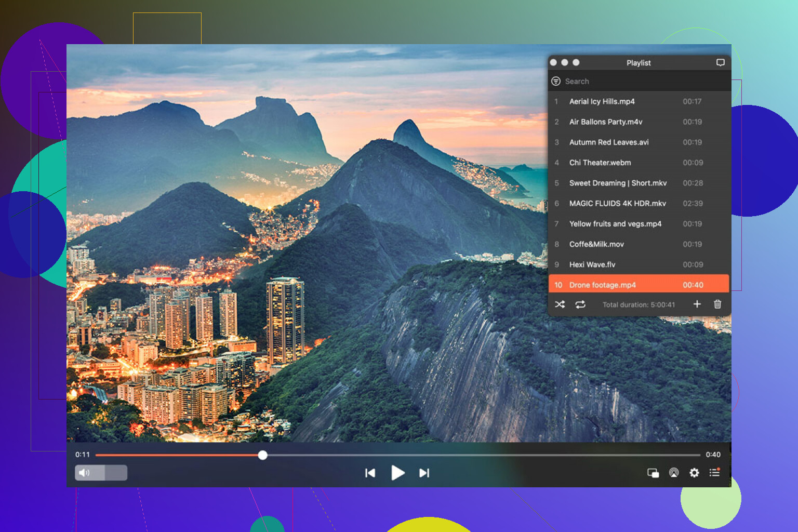Screen dimensions: 798x532
Task: Toggle repeat mode in the playlist
Action: pyautogui.click(x=580, y=304)
